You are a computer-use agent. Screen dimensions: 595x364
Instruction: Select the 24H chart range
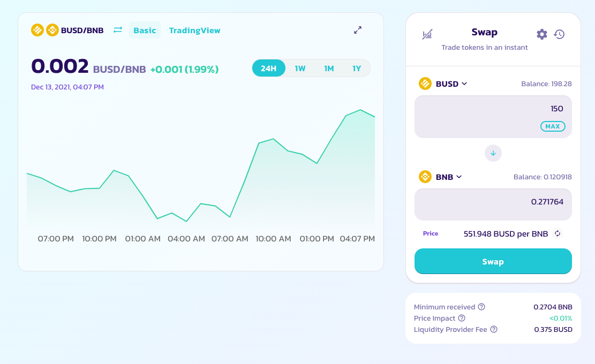click(269, 69)
